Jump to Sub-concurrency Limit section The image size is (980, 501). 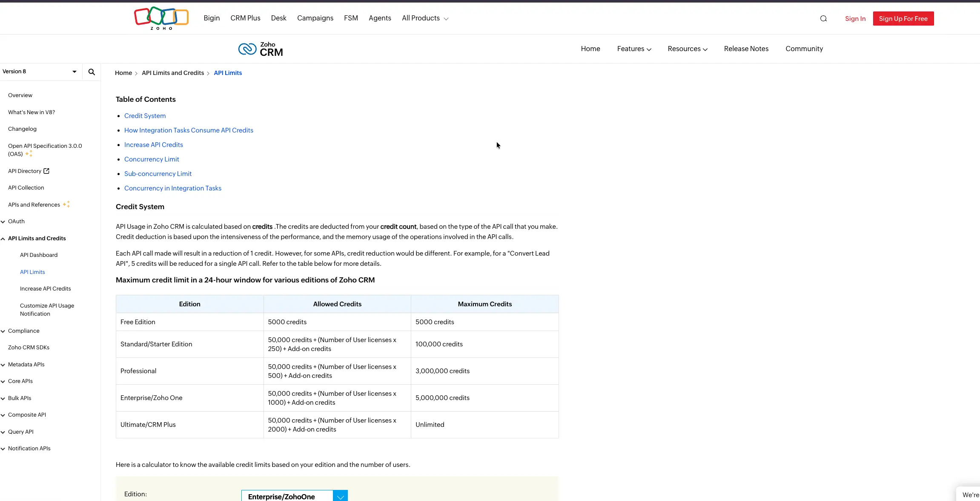[x=158, y=174]
